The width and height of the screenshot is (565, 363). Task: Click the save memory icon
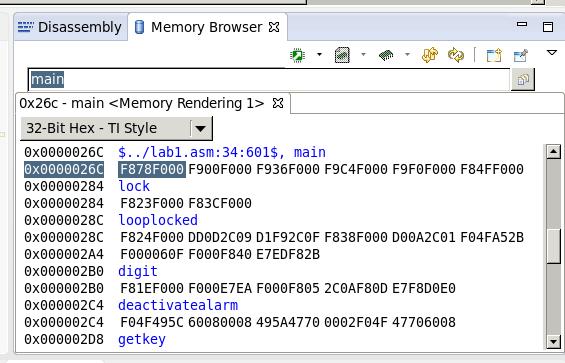tap(342, 55)
